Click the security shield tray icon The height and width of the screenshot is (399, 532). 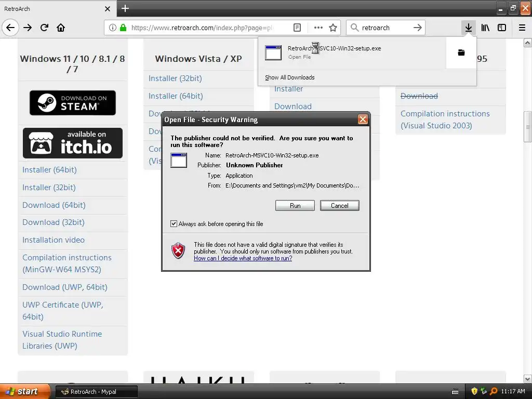tap(474, 391)
